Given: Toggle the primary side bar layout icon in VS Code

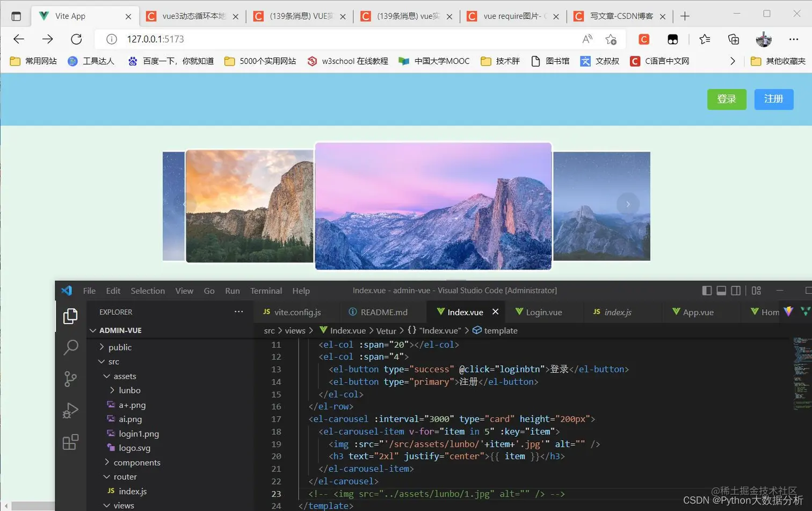Looking at the screenshot, I should coord(707,291).
